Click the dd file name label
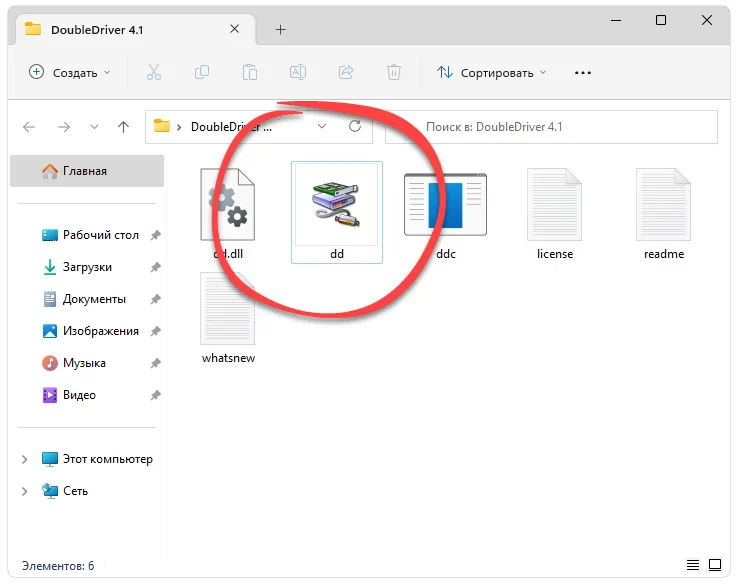 point(337,254)
